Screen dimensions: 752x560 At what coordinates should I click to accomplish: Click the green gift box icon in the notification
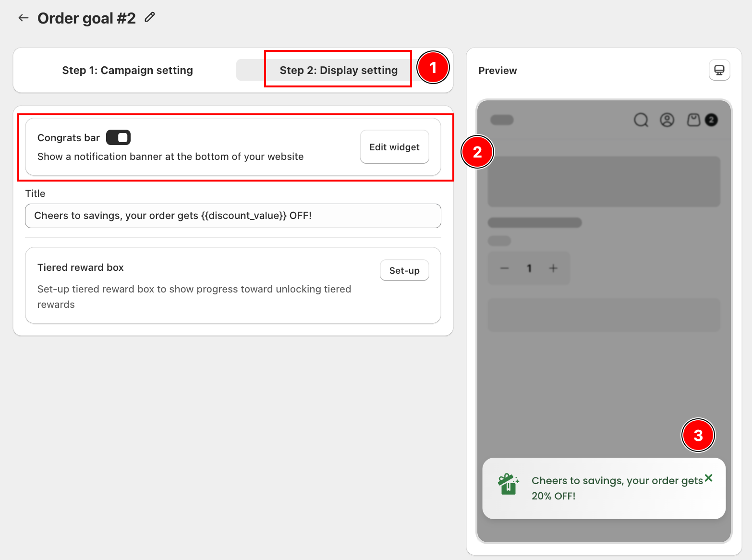pyautogui.click(x=509, y=484)
